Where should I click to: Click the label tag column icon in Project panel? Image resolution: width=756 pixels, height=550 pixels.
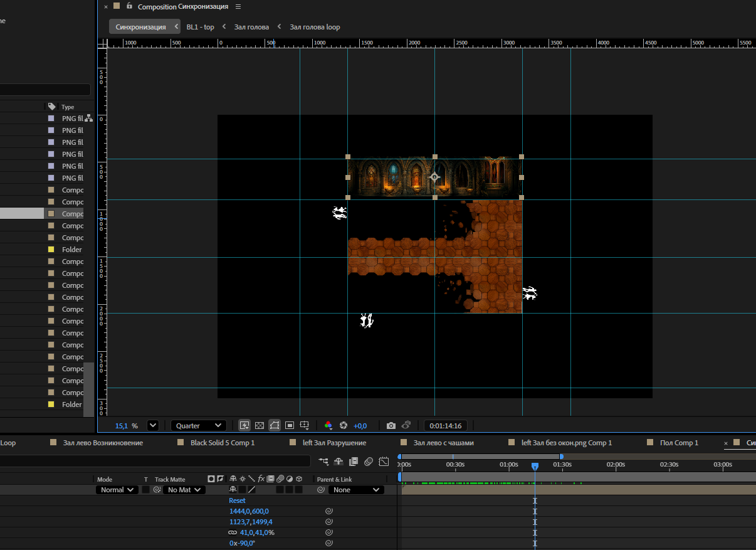pyautogui.click(x=51, y=107)
